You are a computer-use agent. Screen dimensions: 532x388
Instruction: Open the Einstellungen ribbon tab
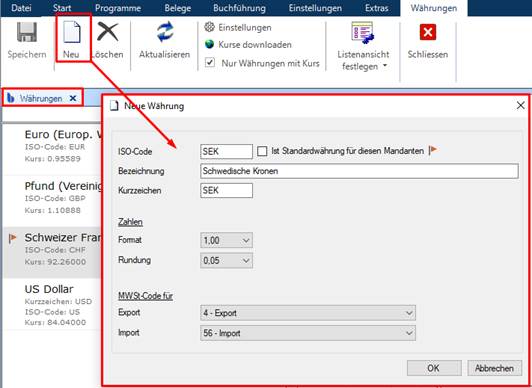click(315, 8)
